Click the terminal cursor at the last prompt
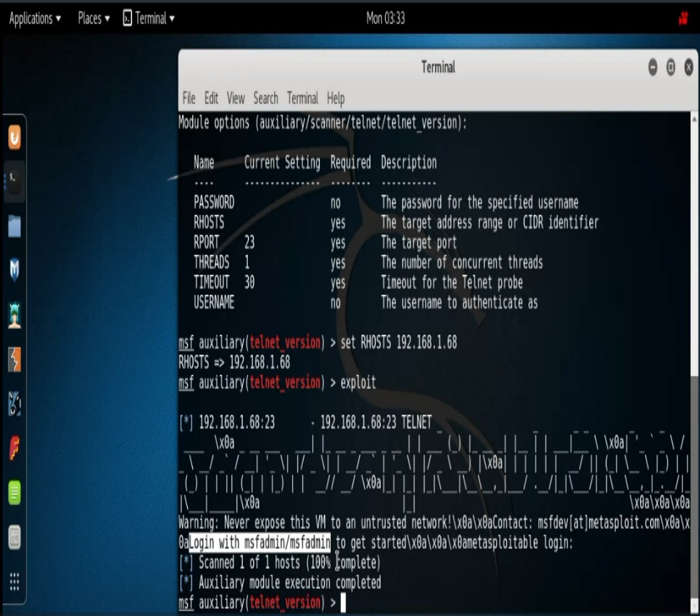This screenshot has width=700, height=616. 344,602
